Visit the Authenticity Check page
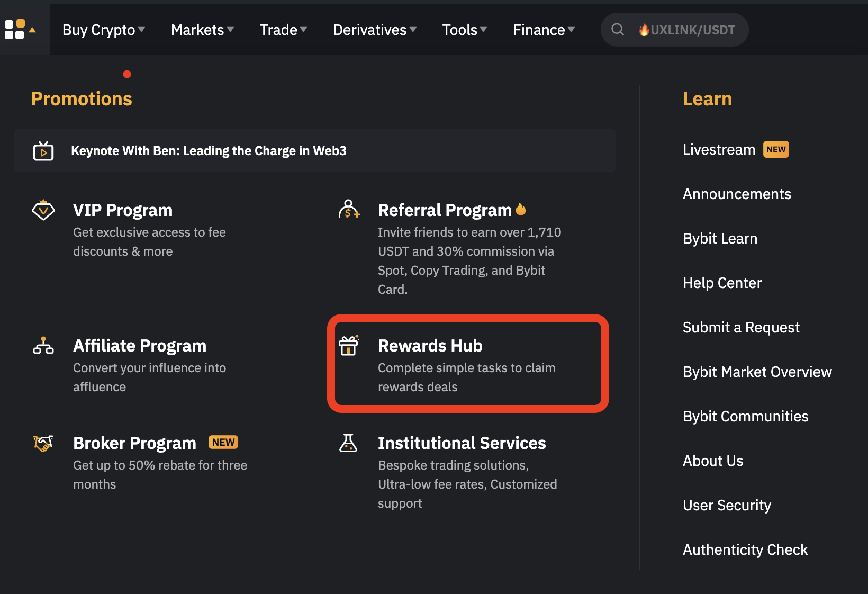The height and width of the screenshot is (594, 868). [745, 550]
